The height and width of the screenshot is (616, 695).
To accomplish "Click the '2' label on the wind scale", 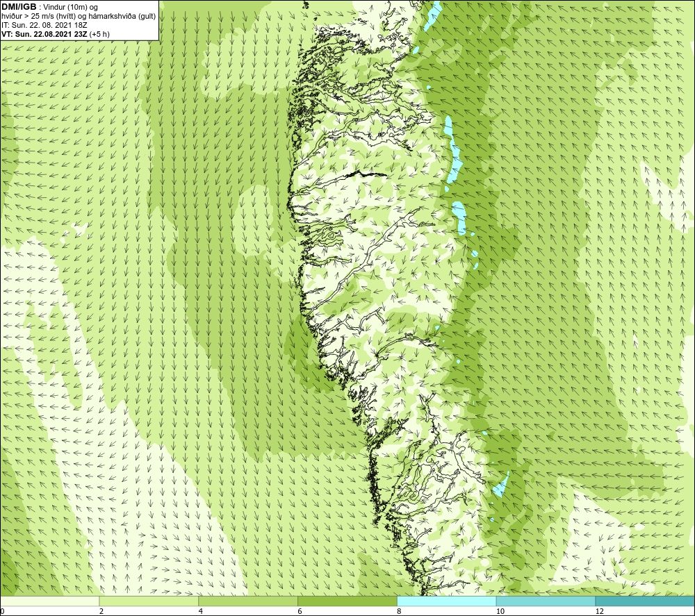I will (101, 611).
